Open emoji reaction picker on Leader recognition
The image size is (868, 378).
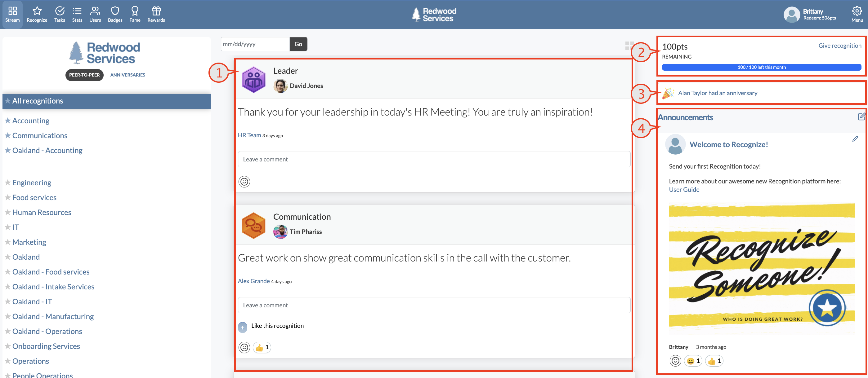click(244, 182)
